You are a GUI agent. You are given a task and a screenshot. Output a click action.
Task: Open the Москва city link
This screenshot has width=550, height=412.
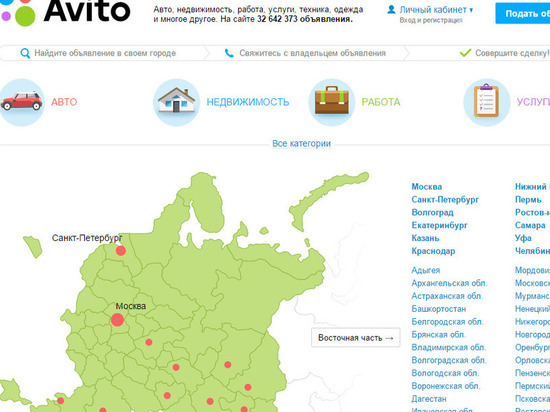[x=427, y=187]
